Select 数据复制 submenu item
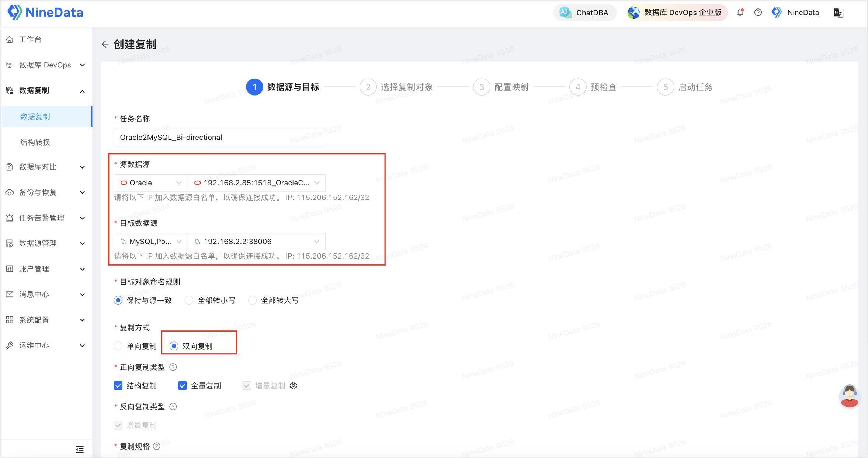The width and height of the screenshot is (868, 458). pyautogui.click(x=46, y=117)
